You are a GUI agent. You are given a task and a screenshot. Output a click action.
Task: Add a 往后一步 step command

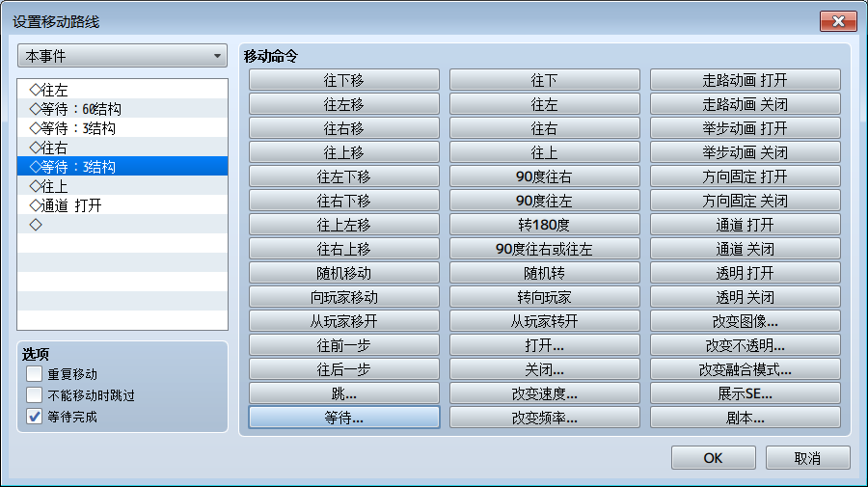[343, 369]
